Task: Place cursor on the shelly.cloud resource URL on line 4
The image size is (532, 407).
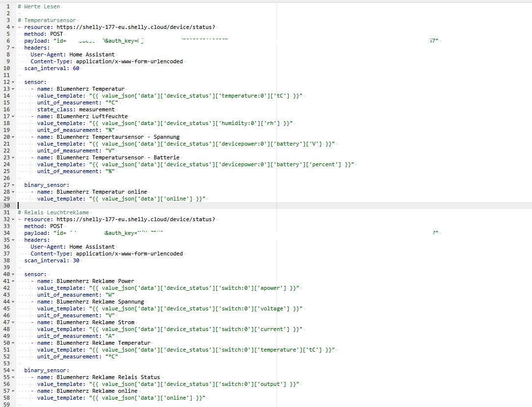Action: [x=136, y=27]
